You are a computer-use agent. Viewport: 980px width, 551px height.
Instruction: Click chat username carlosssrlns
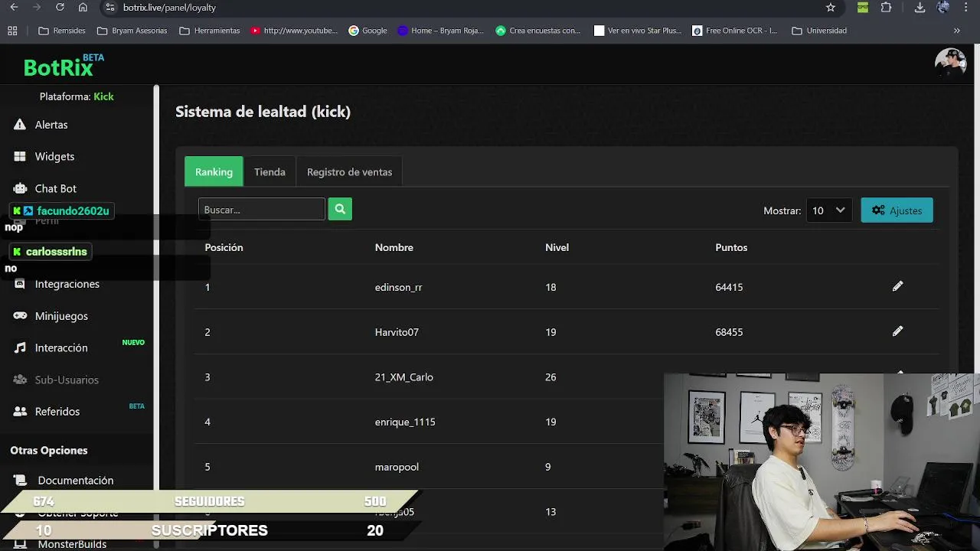pos(56,252)
